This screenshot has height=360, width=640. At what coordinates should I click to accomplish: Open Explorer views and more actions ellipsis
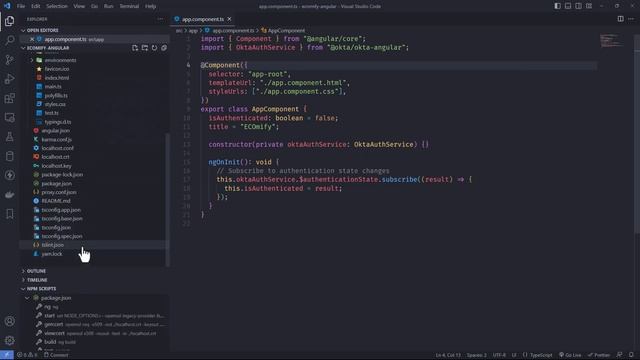pyautogui.click(x=160, y=19)
